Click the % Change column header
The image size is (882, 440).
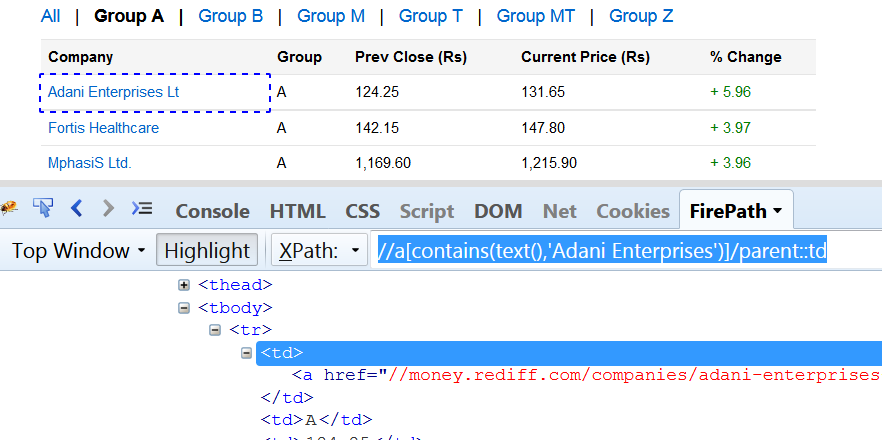pyautogui.click(x=745, y=57)
